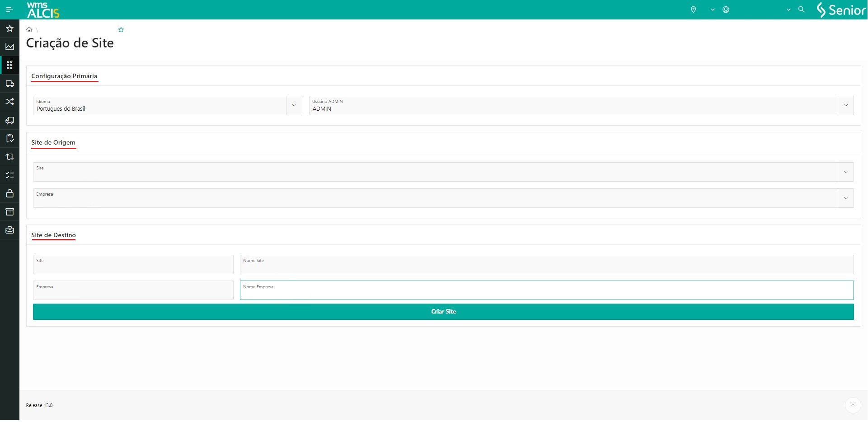Select the Site de Destino heading
Screen dimensions: 868x422
[x=54, y=235]
